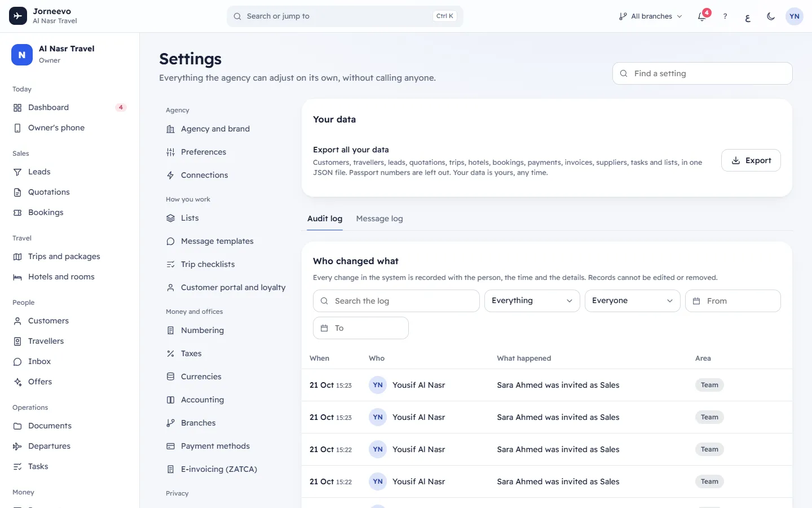Open Departures page
Screen dimensions: 812x508
(x=70, y=446)
